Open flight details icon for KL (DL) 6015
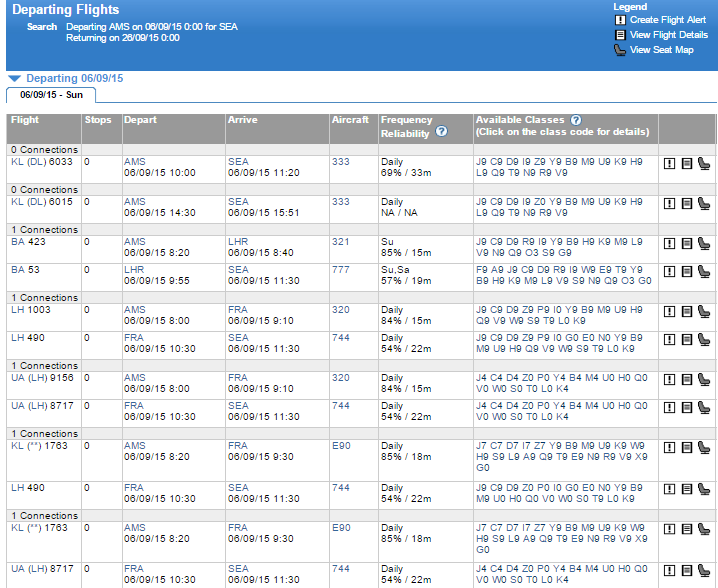This screenshot has width=718, height=588. tap(686, 204)
